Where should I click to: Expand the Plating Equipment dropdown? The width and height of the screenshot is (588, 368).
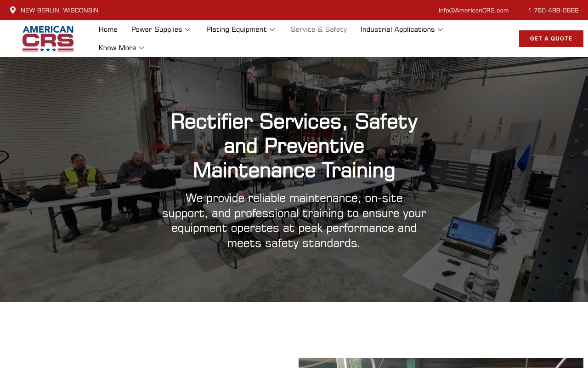(x=236, y=29)
